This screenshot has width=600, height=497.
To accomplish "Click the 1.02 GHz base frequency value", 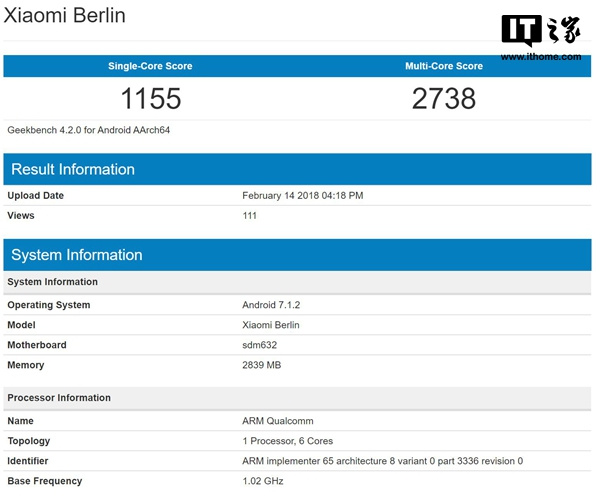I will tap(262, 481).
